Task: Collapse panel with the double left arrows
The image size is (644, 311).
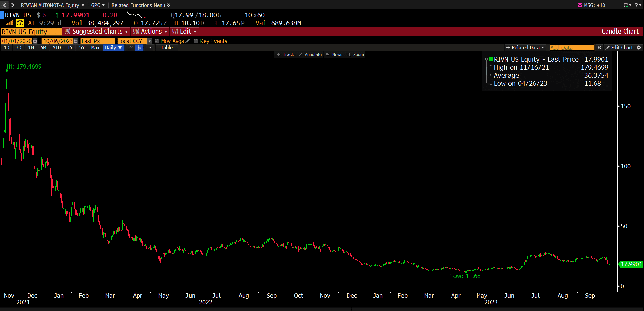Action: coord(600,48)
